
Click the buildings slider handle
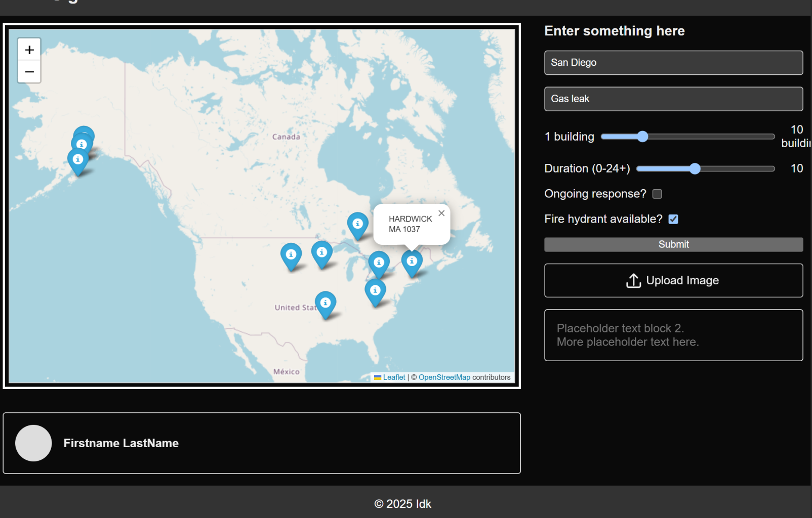(x=642, y=137)
